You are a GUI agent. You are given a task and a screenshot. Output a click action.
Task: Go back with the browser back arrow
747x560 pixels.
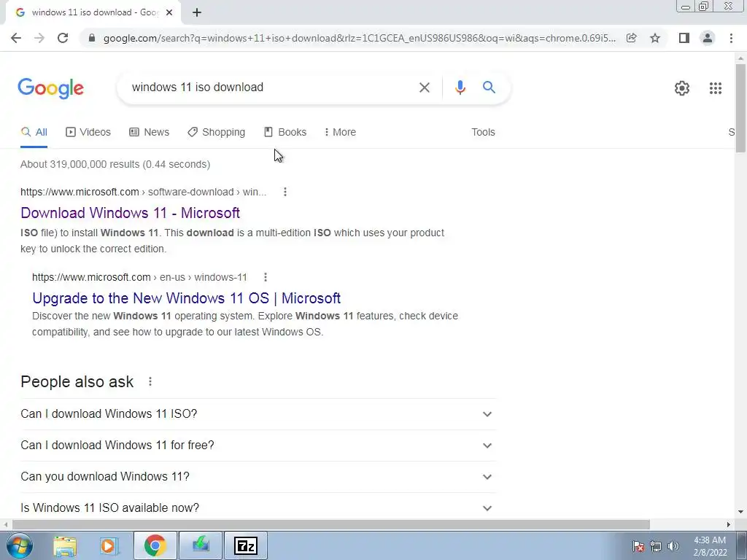[16, 38]
